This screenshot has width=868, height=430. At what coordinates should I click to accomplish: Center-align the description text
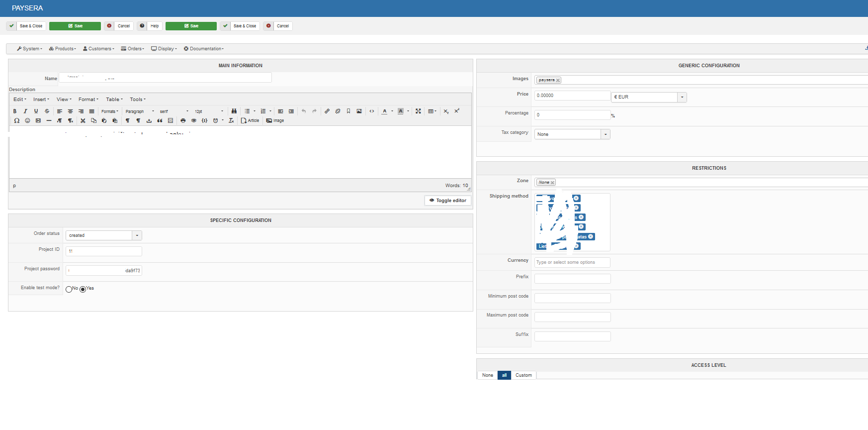(x=70, y=111)
